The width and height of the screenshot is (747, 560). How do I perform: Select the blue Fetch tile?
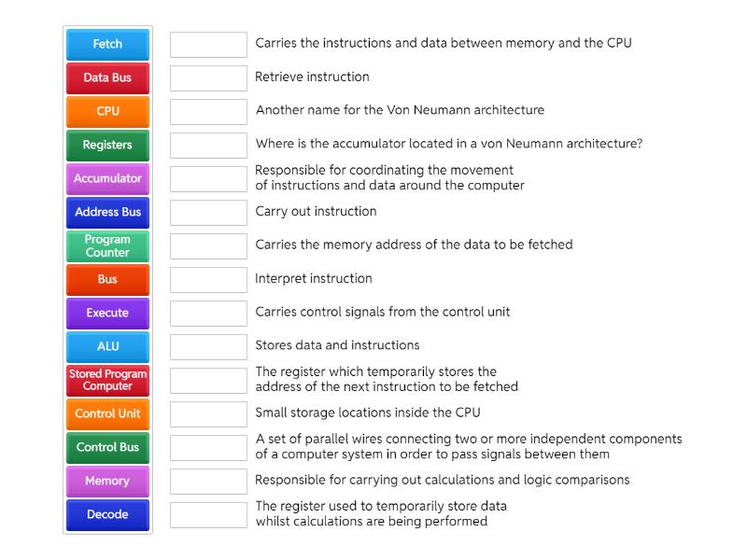point(107,45)
